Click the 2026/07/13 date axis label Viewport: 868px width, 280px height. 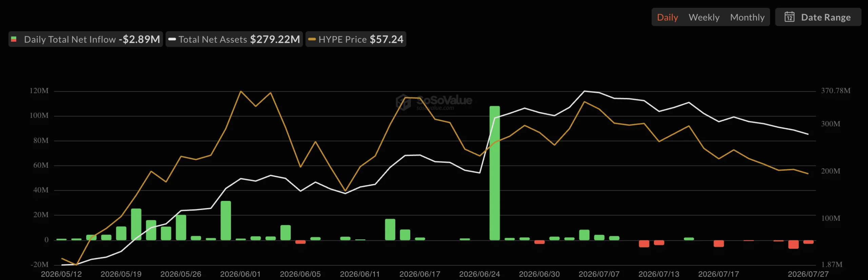point(659,274)
